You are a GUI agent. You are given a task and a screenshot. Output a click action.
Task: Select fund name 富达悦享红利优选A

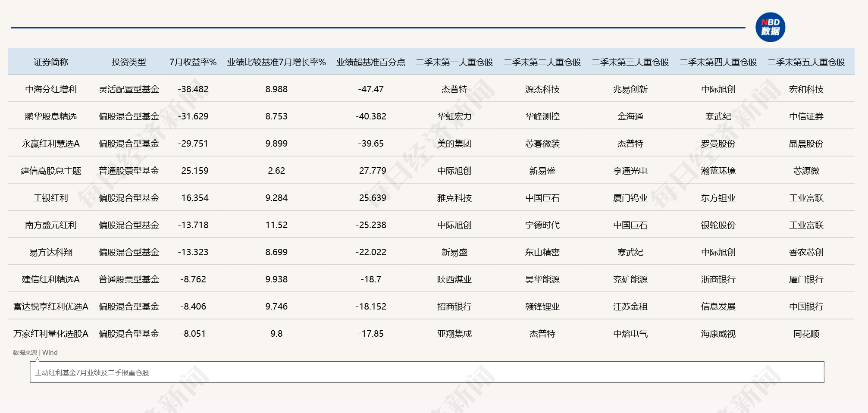(51, 307)
